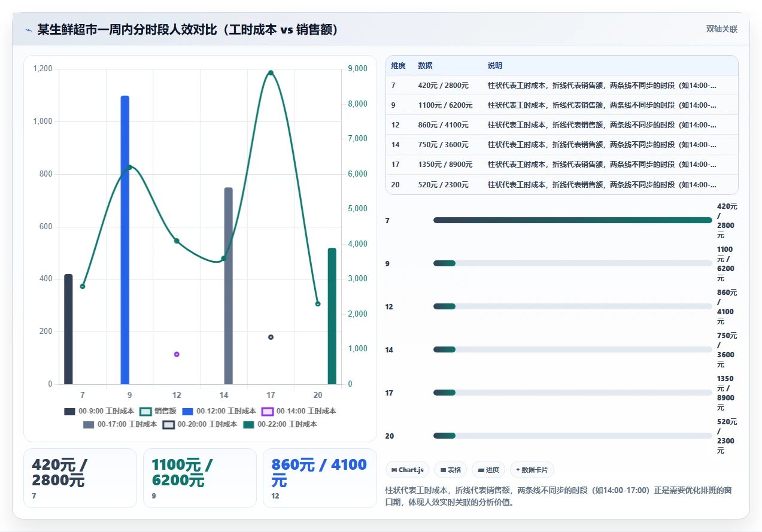Click the gray bar for period 14
Screen dimensions: 762x532
pos(228,286)
